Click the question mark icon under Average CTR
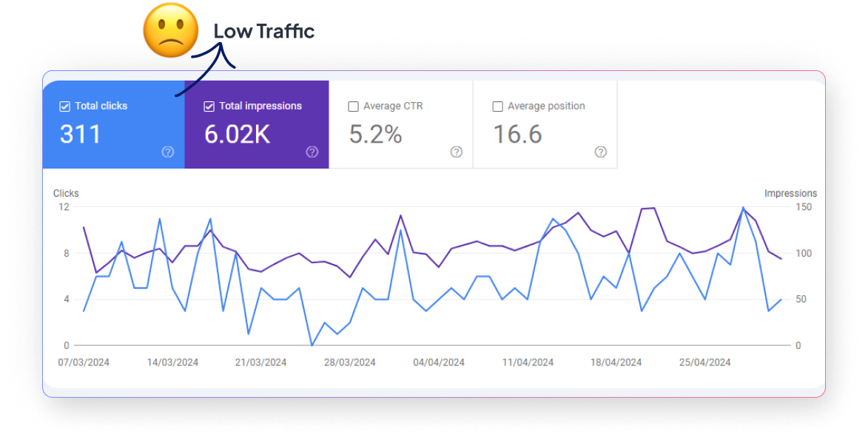Viewport: 868px width, 440px height. (457, 152)
